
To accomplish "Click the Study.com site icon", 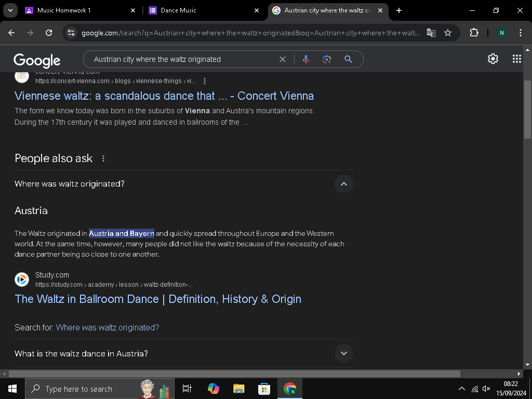I will point(22,280).
